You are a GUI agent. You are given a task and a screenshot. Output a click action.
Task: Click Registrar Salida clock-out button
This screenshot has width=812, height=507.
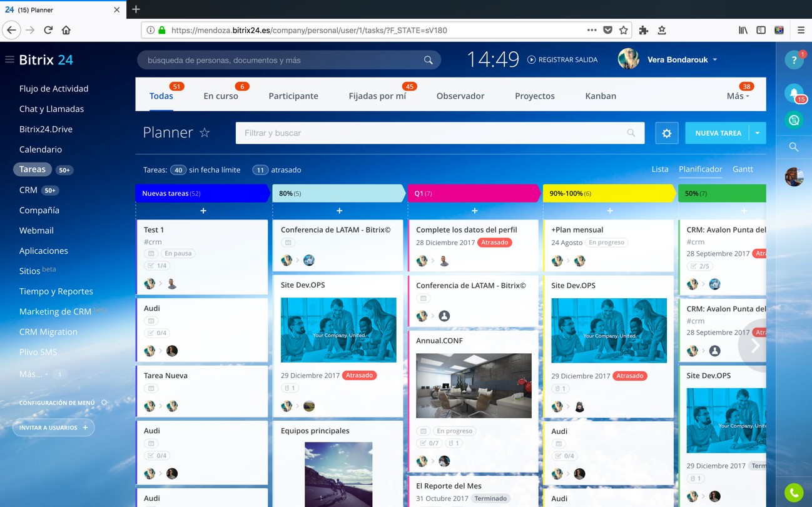[x=562, y=60]
